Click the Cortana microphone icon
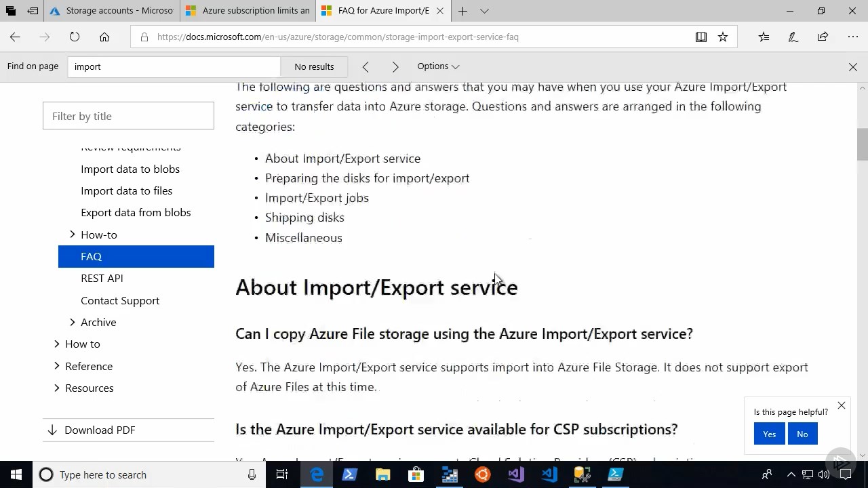Viewport: 868px width, 488px height. tap(252, 474)
